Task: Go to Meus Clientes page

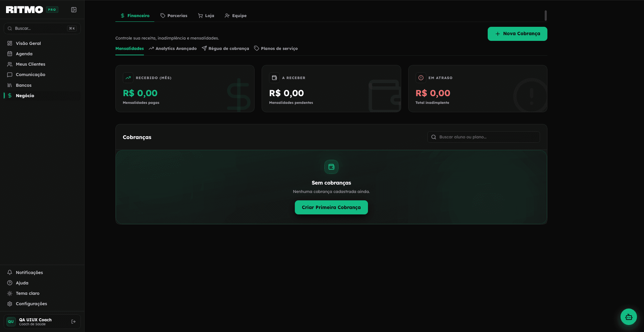Action: pos(42,64)
